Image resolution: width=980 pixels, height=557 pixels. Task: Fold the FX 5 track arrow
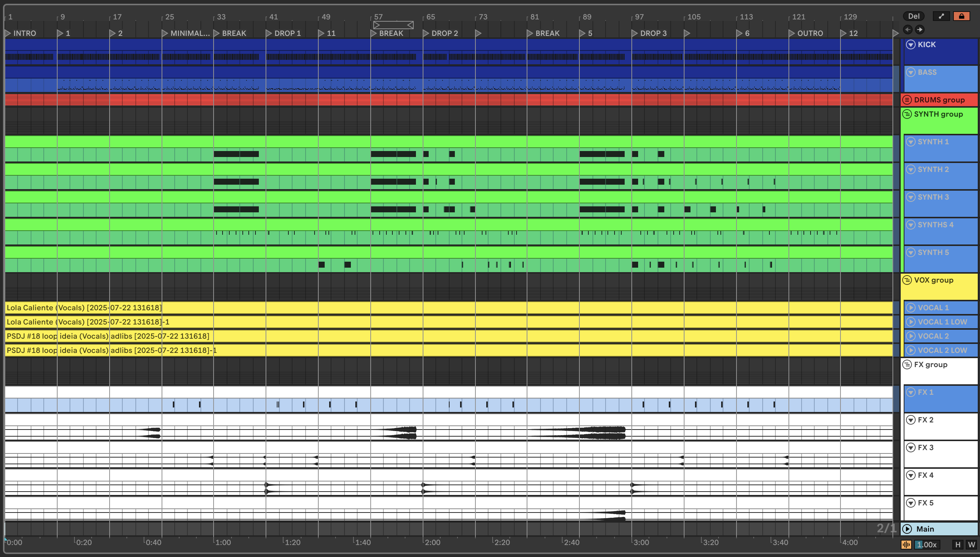pyautogui.click(x=911, y=503)
